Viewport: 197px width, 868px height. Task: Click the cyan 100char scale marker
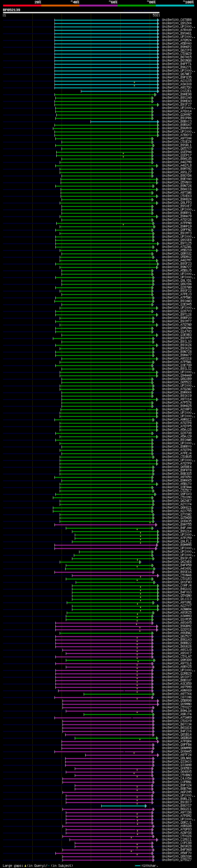click(x=137, y=865)
